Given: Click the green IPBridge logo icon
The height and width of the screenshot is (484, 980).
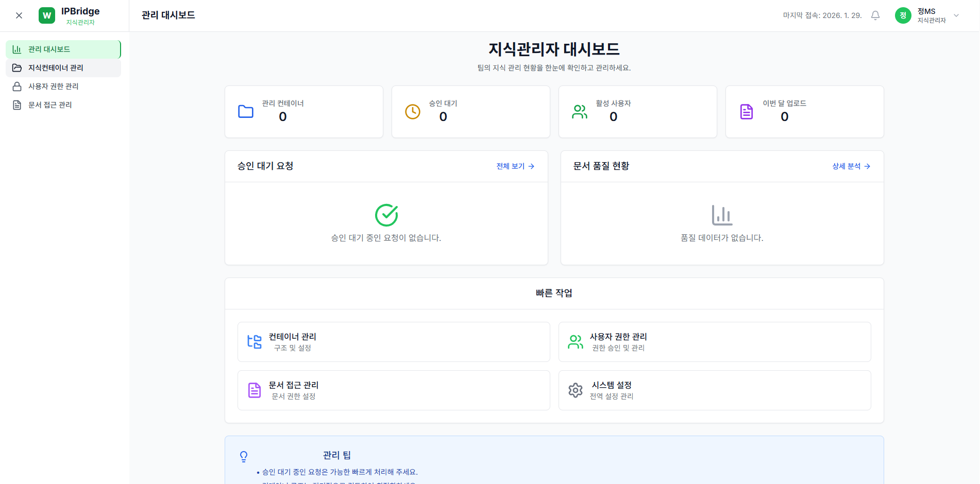Looking at the screenshot, I should point(47,15).
